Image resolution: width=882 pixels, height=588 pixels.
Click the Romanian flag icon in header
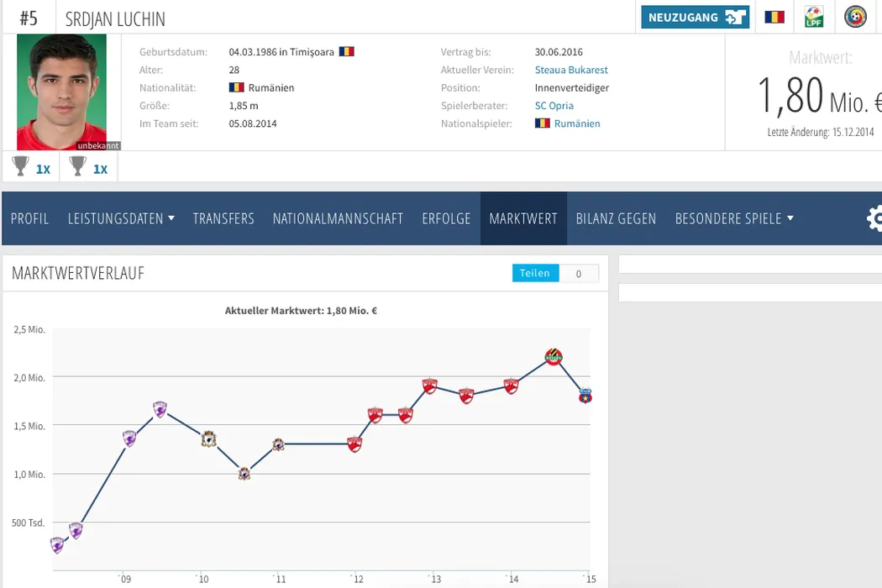[774, 17]
